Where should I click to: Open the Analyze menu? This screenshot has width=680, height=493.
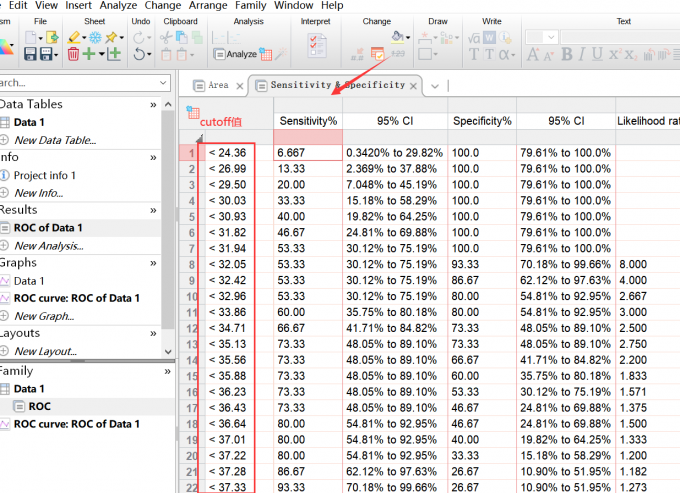(118, 5)
